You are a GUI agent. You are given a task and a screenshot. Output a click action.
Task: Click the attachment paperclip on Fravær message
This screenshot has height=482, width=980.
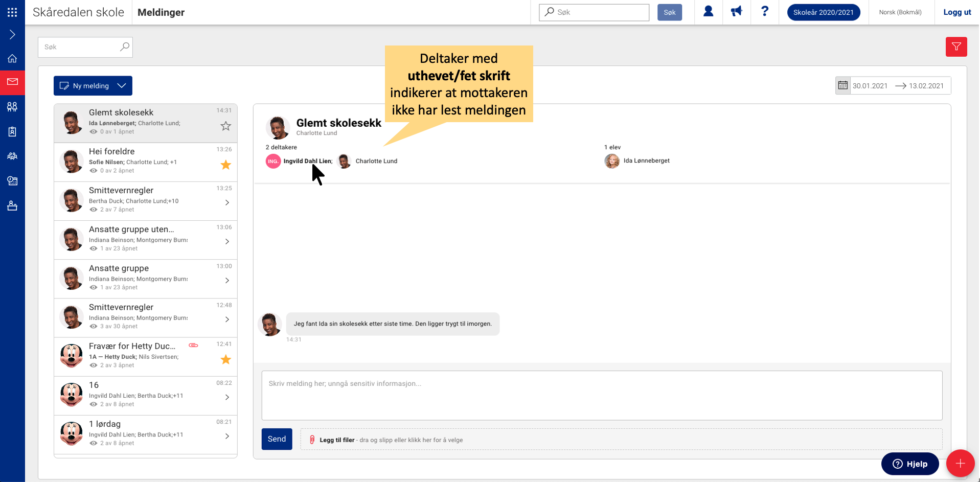tap(193, 346)
